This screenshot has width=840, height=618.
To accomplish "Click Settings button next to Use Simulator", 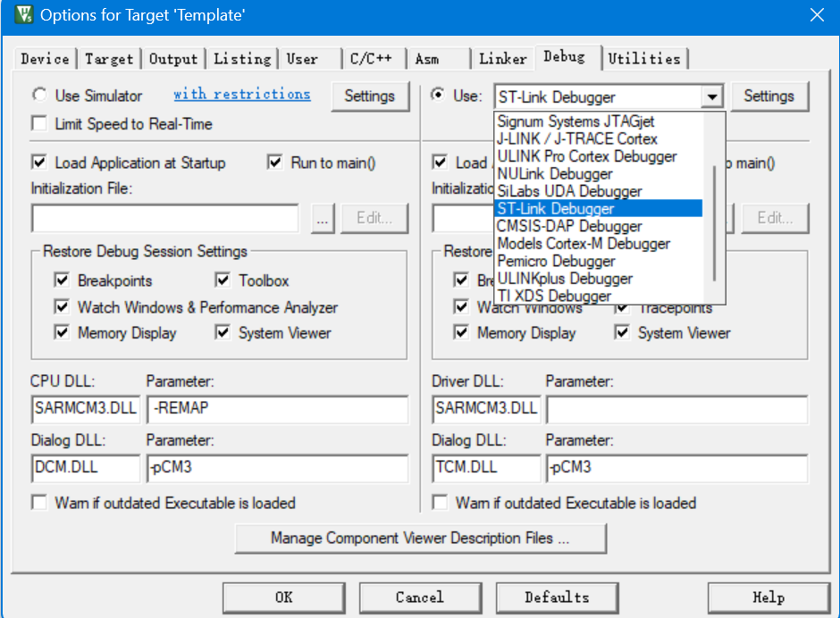I will [x=370, y=96].
